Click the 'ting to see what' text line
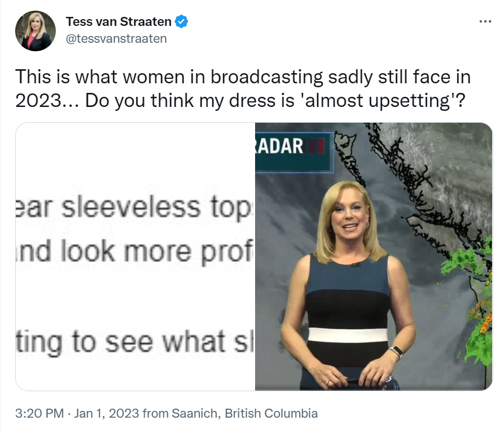The height and width of the screenshot is (434, 504). 135,342
